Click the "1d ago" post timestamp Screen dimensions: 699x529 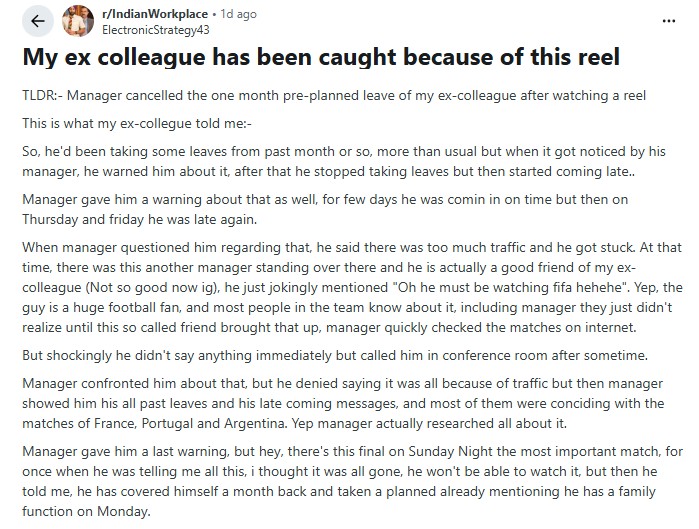(238, 14)
